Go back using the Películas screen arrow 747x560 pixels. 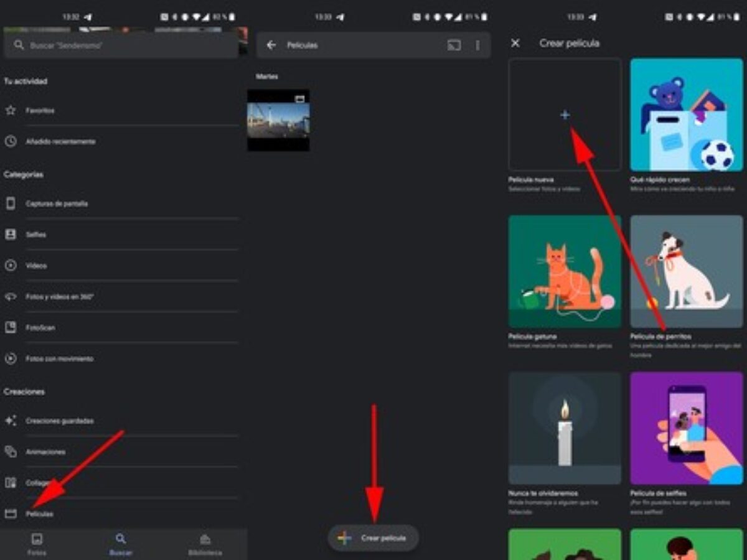click(271, 45)
